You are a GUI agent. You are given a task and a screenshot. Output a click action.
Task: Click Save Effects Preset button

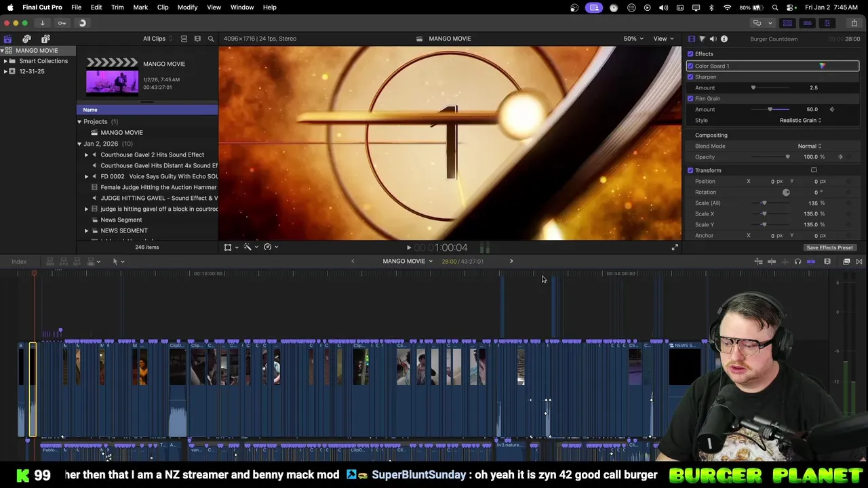(x=829, y=247)
